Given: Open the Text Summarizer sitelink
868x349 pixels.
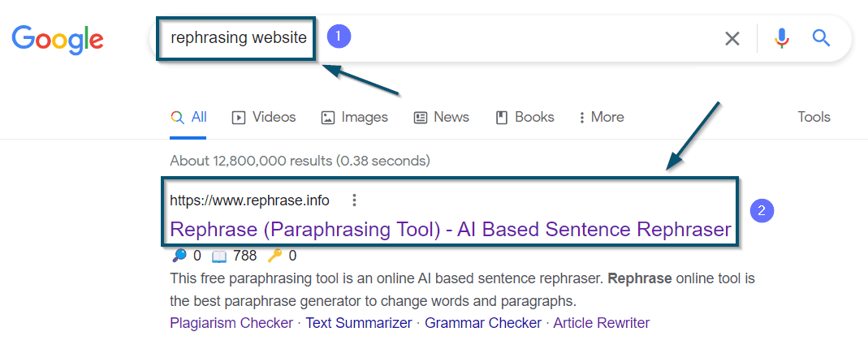Looking at the screenshot, I should point(359,323).
